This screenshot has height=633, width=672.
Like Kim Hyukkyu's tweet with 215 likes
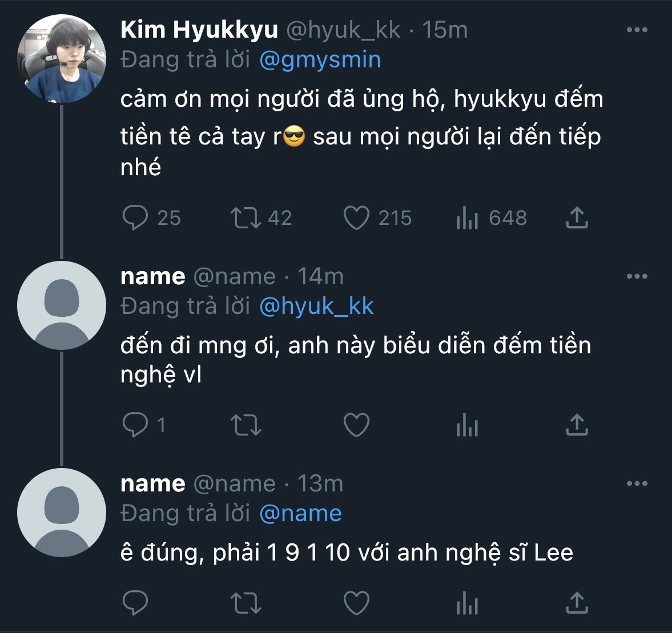[x=357, y=217]
